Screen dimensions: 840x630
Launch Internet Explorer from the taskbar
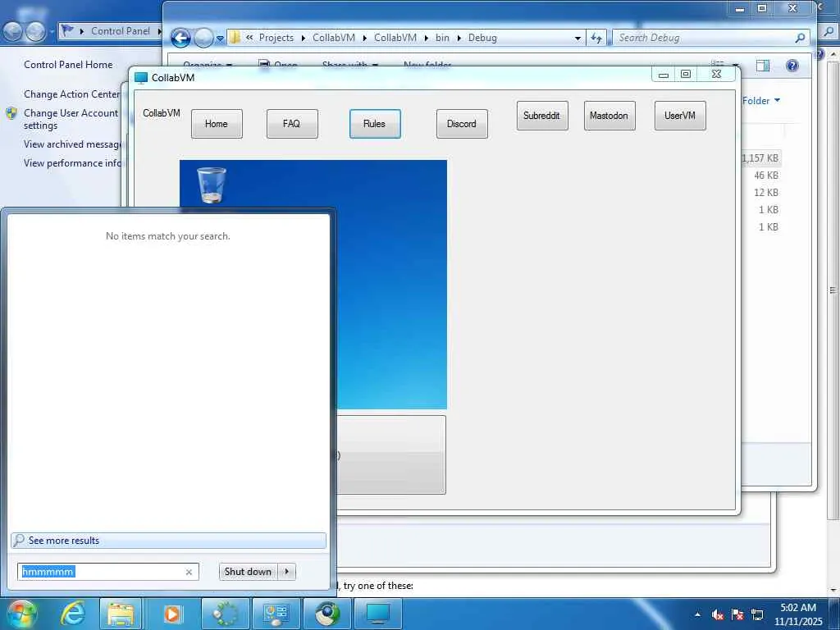[x=73, y=614]
